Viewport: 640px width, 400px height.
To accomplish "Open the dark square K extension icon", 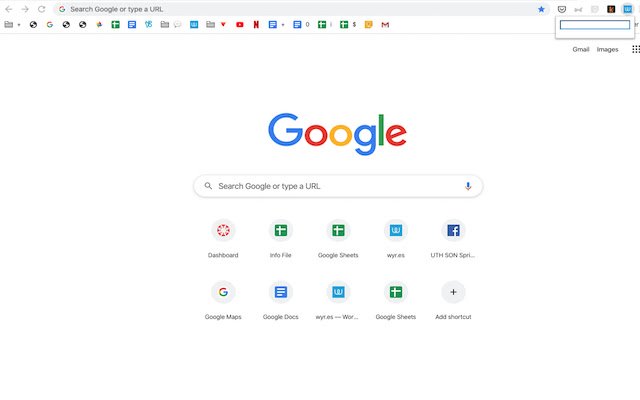I will point(611,9).
